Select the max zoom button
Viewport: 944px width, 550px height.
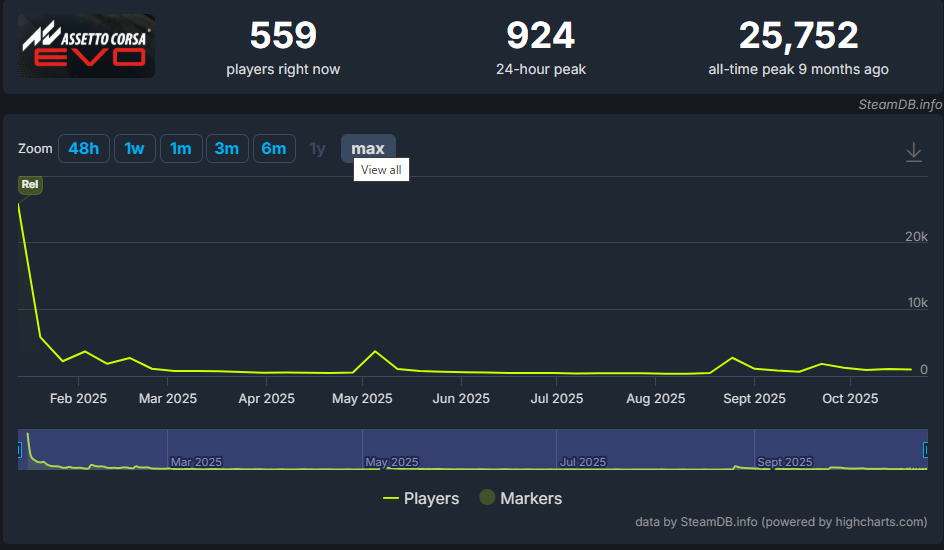[368, 149]
